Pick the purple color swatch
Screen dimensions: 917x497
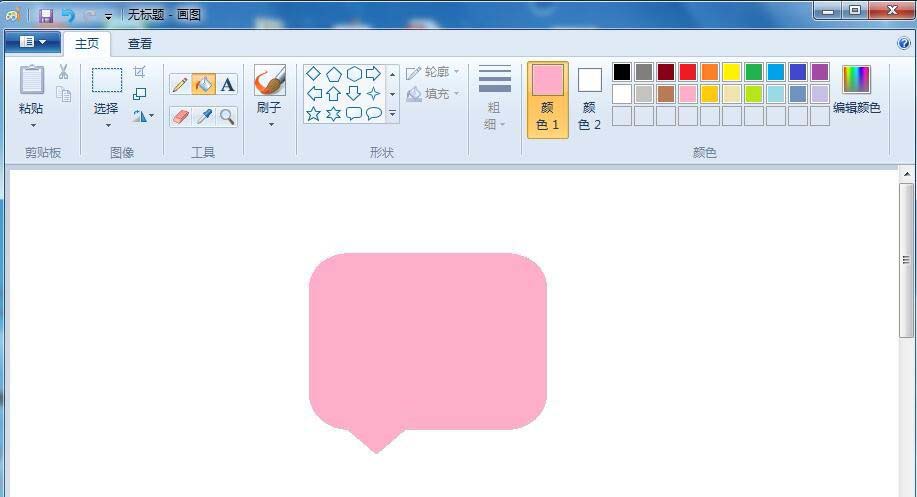pyautogui.click(x=820, y=72)
